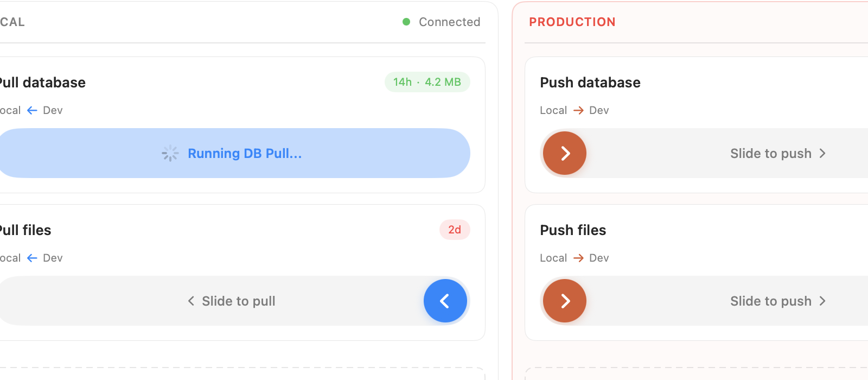Click the green Connected status dot

tap(406, 22)
